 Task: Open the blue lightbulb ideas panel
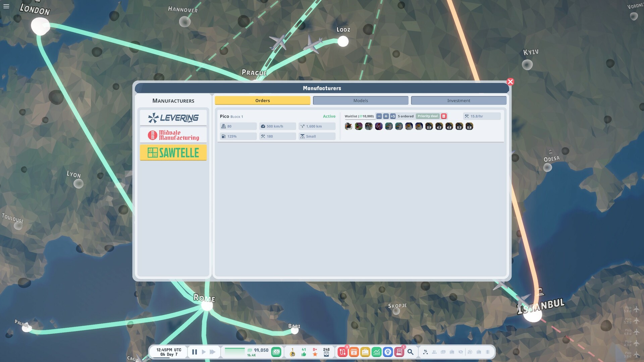click(388, 352)
